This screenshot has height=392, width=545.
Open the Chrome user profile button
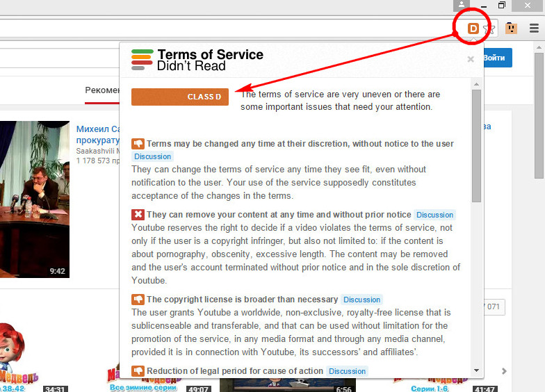462,6
